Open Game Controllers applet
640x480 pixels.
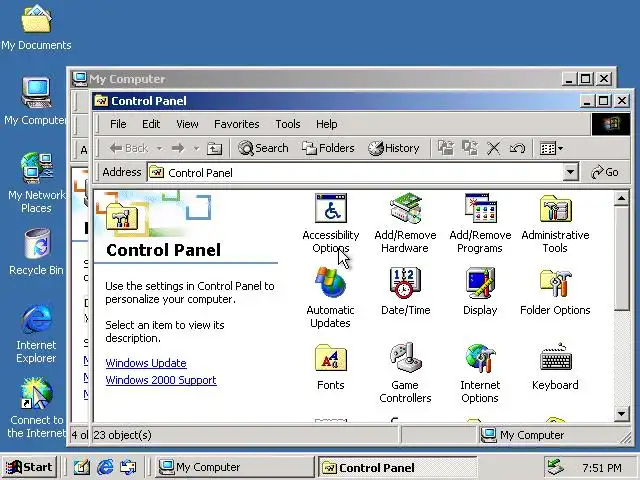(405, 373)
